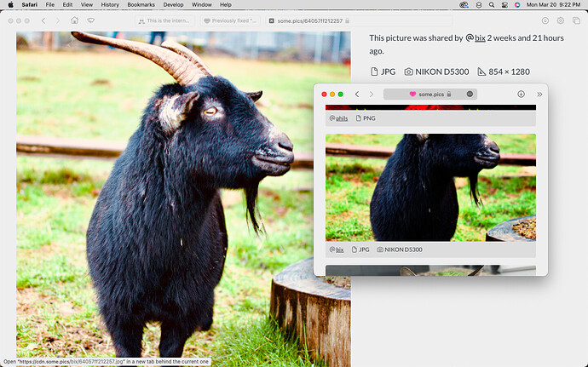Activate Siri from the menu bar
The width and height of the screenshot is (588, 367).
(517, 4)
